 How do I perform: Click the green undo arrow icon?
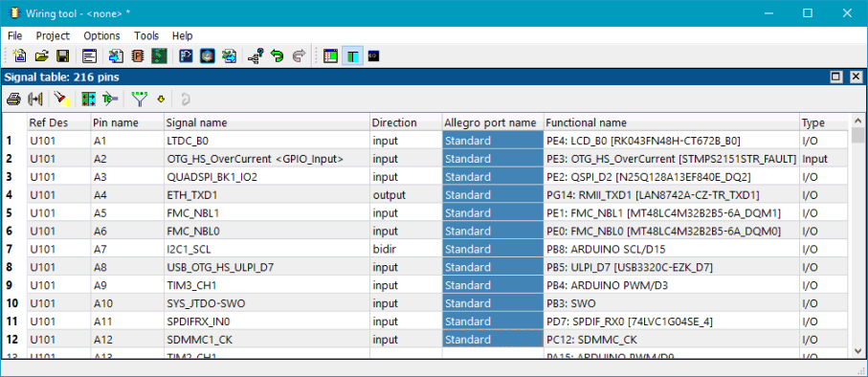coord(277,55)
